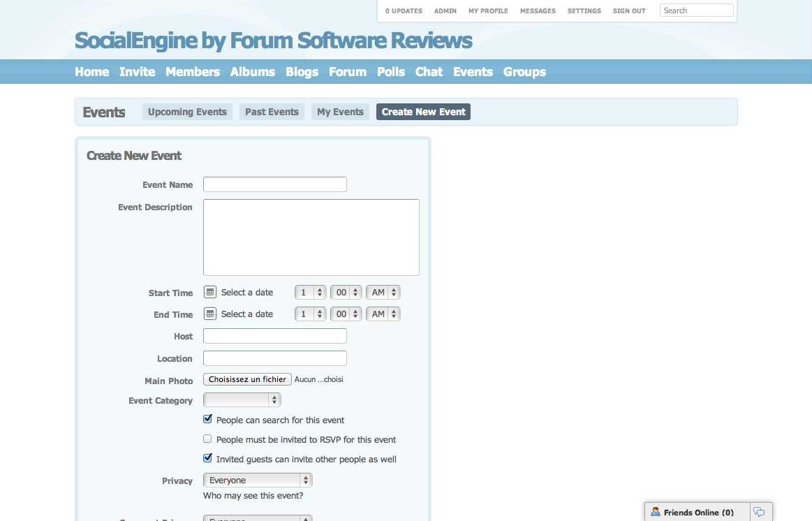This screenshot has height=521, width=812.
Task: Click the Sign Out link
Action: click(x=629, y=11)
